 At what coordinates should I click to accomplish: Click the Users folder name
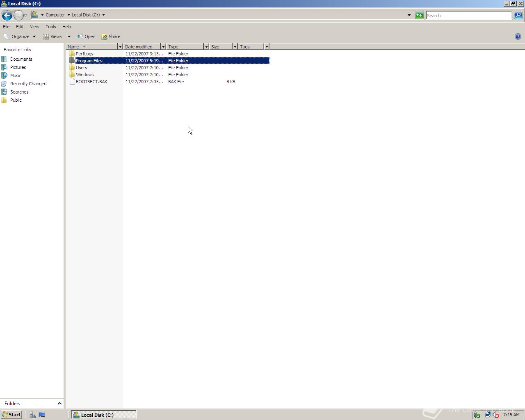(81, 68)
